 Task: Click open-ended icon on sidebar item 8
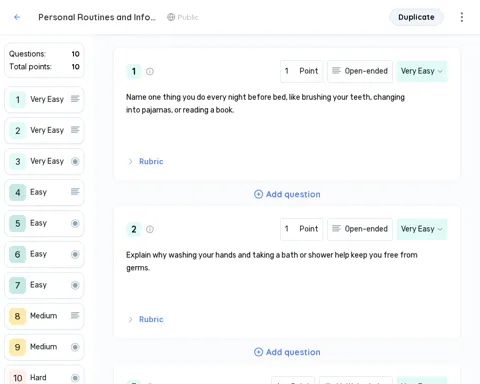(75, 315)
